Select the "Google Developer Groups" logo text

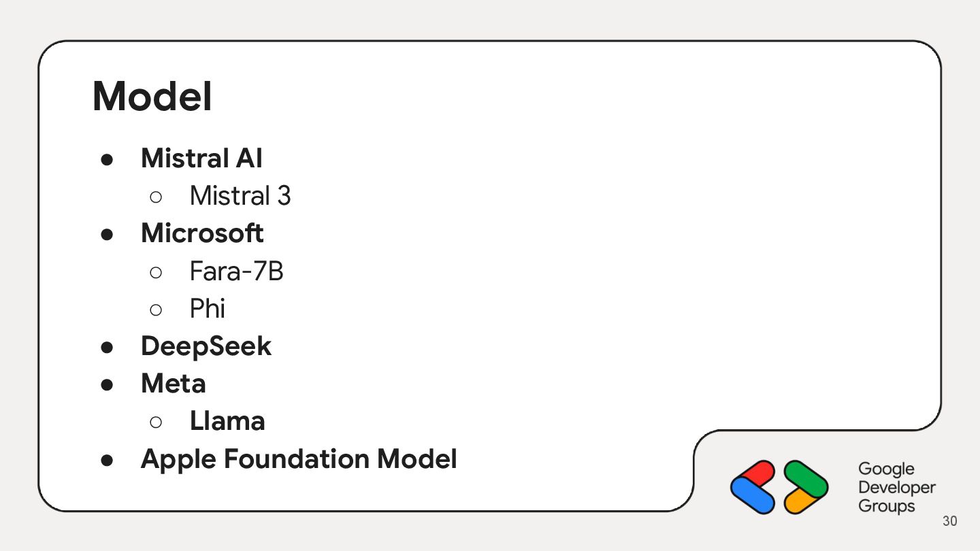[x=896, y=487]
